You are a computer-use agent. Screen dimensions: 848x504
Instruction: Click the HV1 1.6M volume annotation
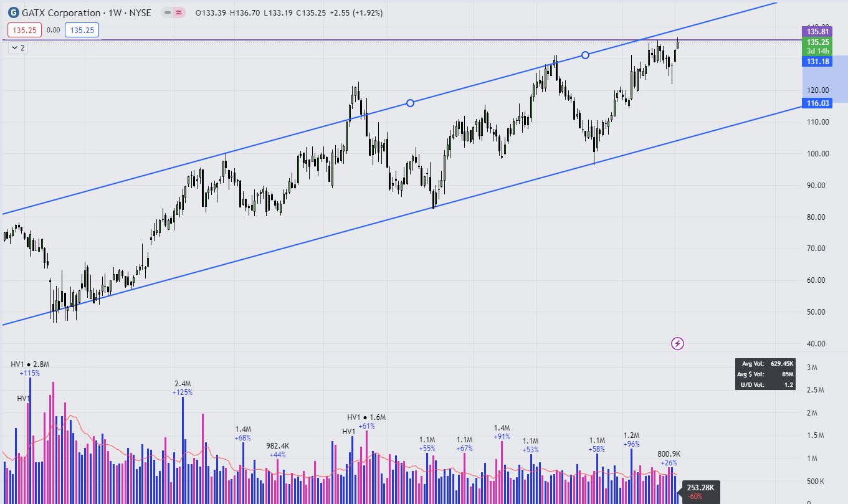(366, 417)
